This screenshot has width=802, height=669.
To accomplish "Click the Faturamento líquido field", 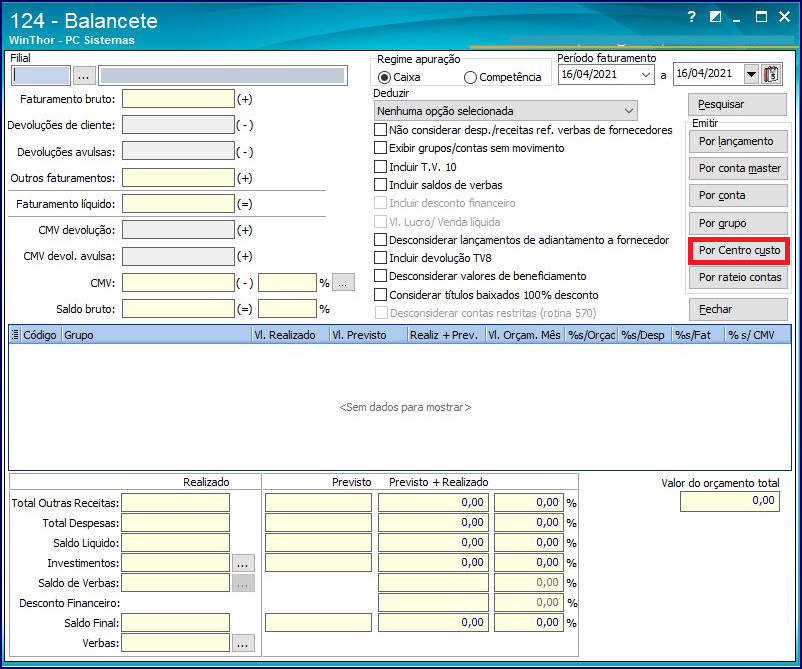I will tap(178, 204).
